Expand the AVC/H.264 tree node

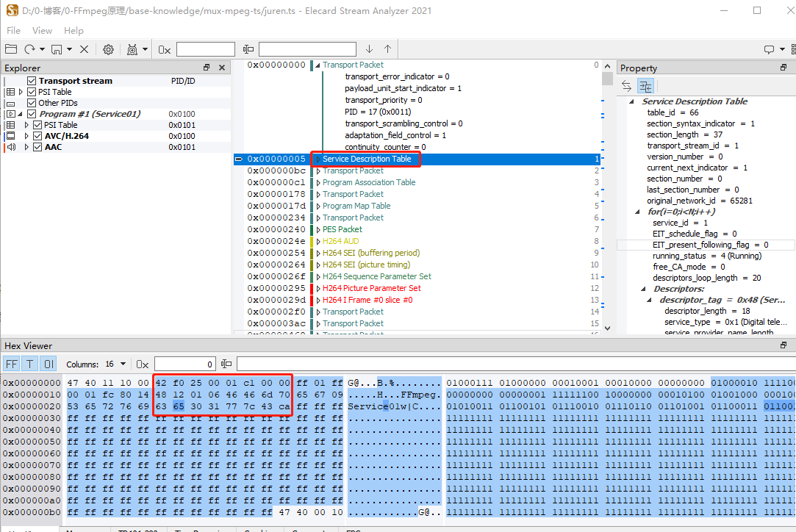pos(26,136)
